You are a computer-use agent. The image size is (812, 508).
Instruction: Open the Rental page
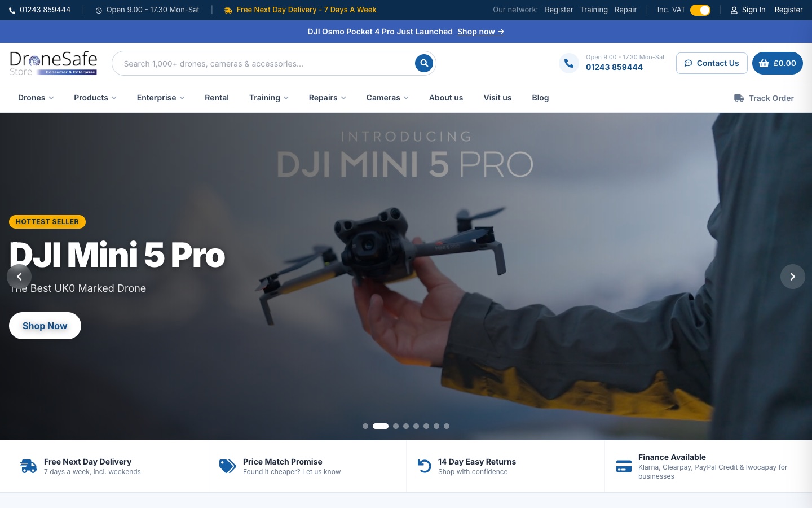click(x=217, y=98)
